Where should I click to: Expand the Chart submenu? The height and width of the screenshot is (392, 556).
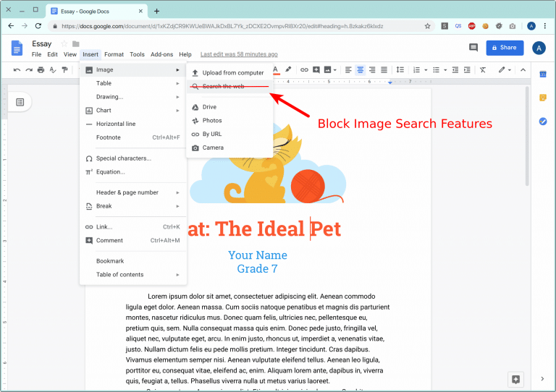click(133, 110)
